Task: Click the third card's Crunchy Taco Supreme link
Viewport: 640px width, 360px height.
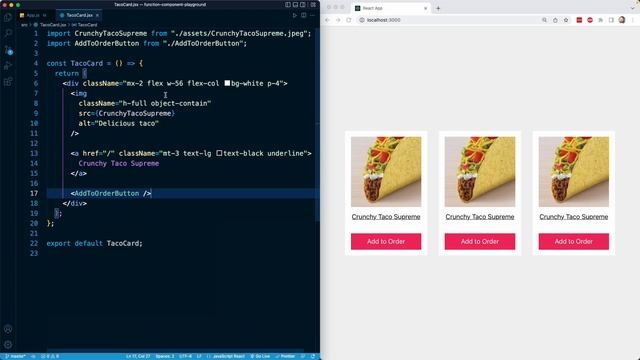Action: [x=573, y=217]
